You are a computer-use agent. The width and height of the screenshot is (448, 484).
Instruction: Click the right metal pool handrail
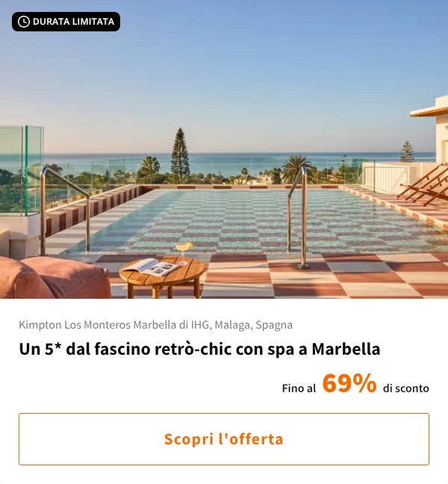tap(298, 216)
